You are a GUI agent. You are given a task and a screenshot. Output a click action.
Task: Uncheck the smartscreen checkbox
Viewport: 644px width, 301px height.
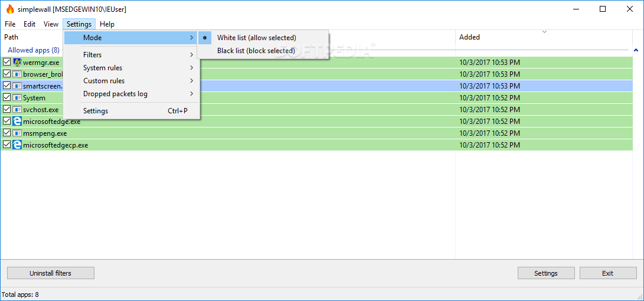(x=6, y=86)
